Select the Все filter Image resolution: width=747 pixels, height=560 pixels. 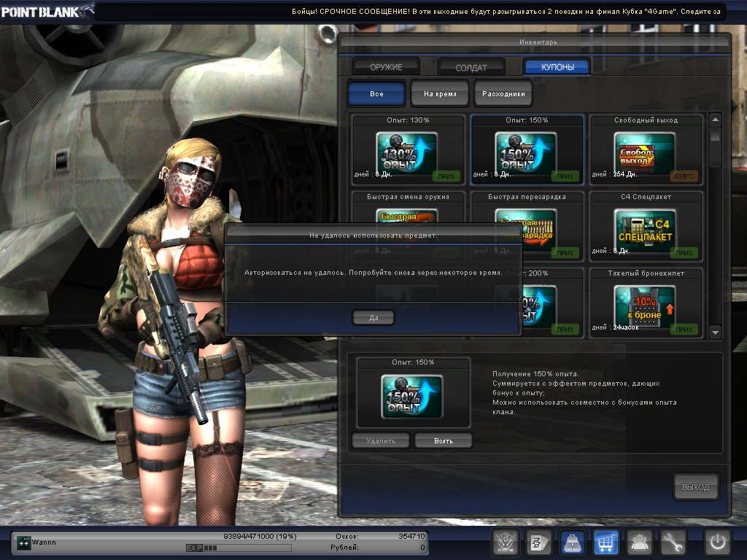coord(376,94)
